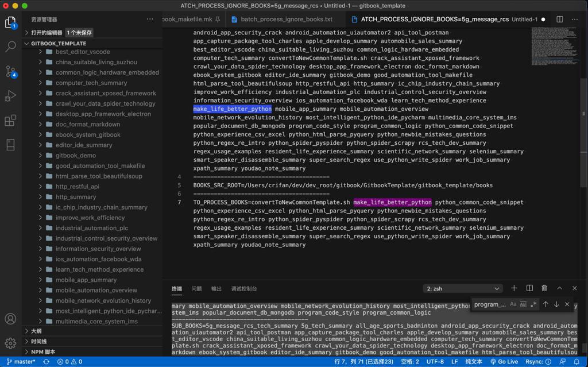Select the 2: zsh terminal dropdown
The width and height of the screenshot is (588, 367).
tap(463, 288)
